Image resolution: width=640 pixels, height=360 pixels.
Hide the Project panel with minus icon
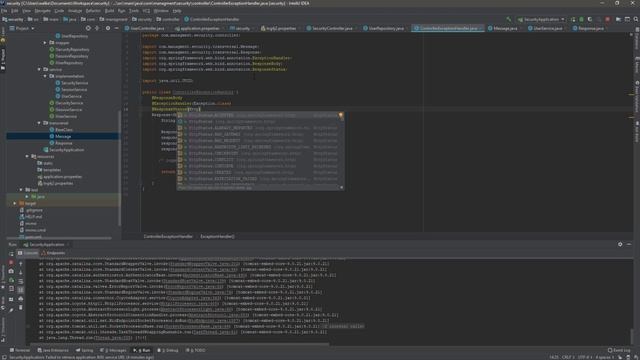(116, 28)
